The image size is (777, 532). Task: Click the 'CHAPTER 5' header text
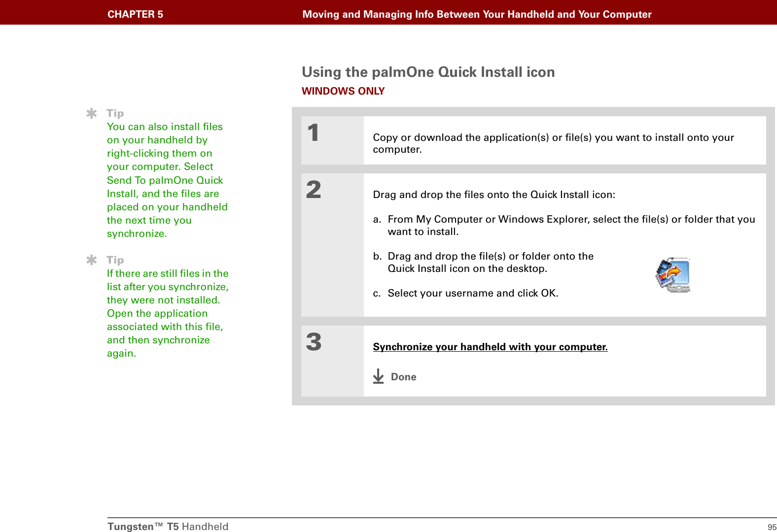click(x=136, y=14)
